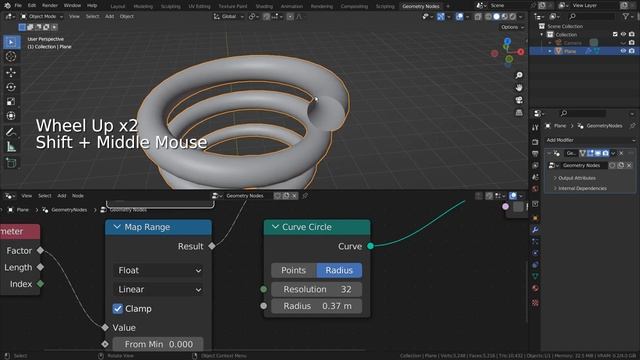Toggle the Clamp checkbox in Map Range
This screenshot has height=360, width=640.
click(118, 309)
